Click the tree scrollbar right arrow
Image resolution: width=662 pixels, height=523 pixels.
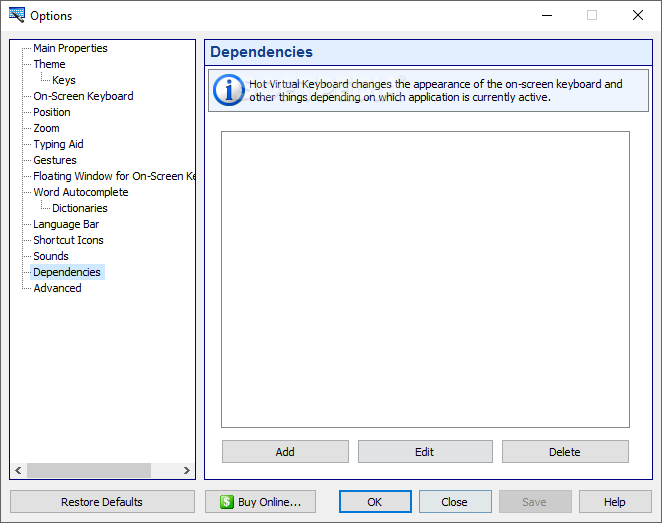click(187, 470)
